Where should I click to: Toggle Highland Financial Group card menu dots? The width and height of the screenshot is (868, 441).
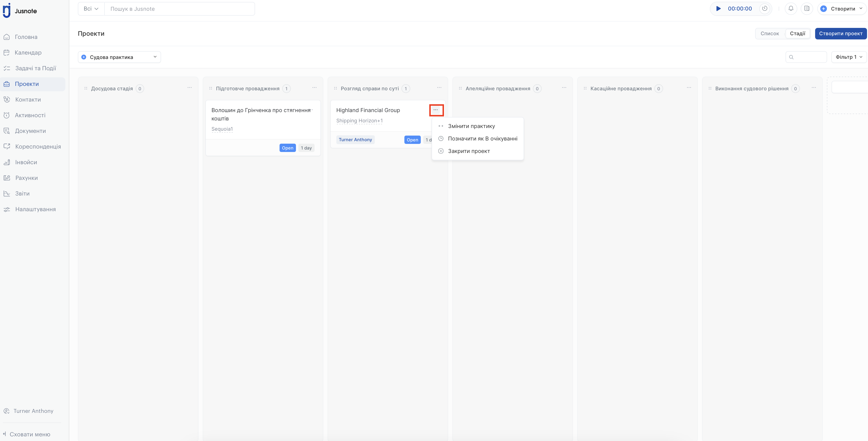point(436,110)
